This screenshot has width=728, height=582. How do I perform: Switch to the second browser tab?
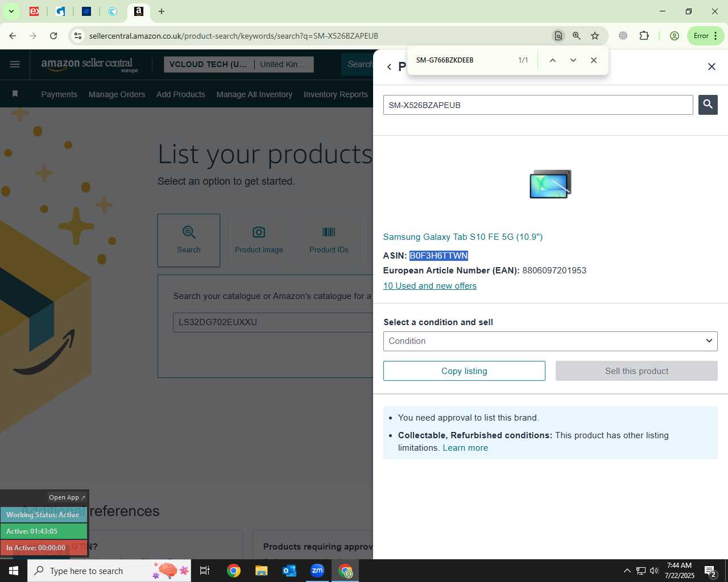click(x=60, y=11)
